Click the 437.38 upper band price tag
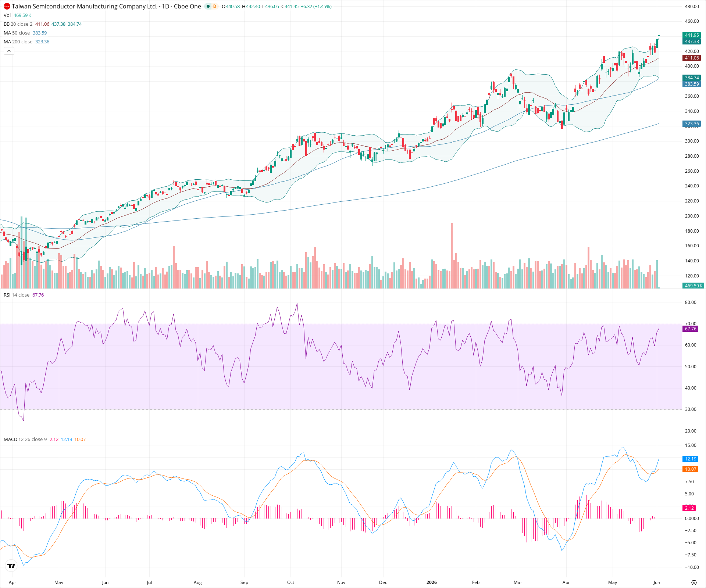706x588 pixels. [x=692, y=42]
